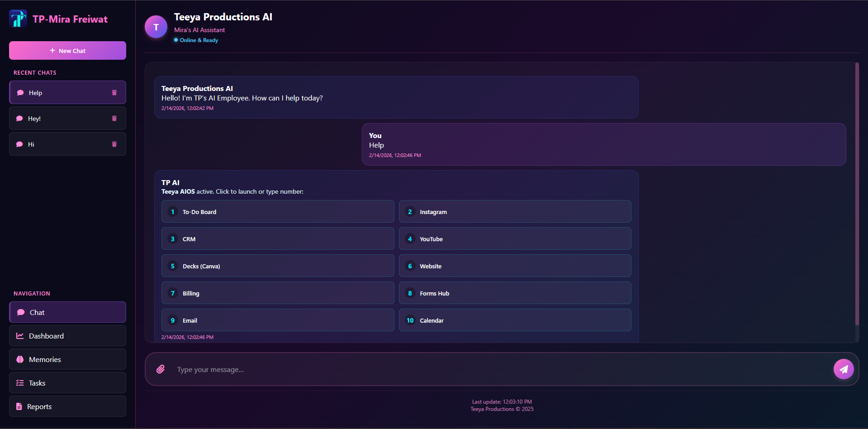Click the T avatar circle in header
Screen dimensions: 868x429
pyautogui.click(x=156, y=27)
